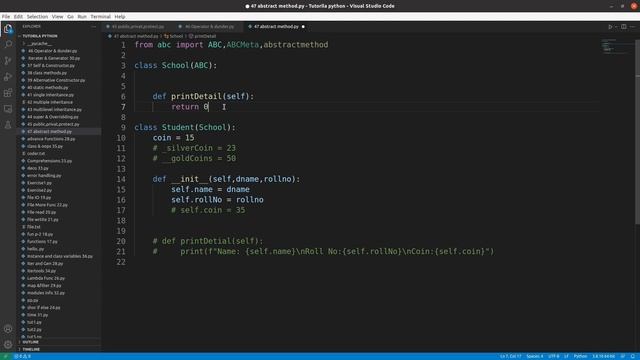Click the Run Python File play button
Screen dimensions: 640x360
click(x=610, y=27)
